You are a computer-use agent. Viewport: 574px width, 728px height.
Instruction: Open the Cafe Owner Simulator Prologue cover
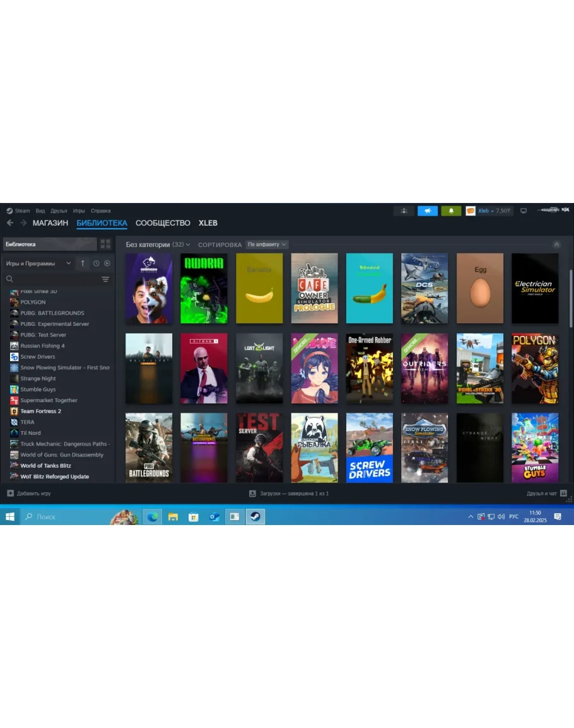pyautogui.click(x=314, y=288)
